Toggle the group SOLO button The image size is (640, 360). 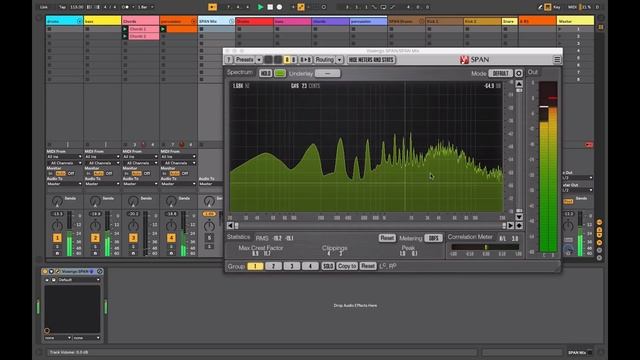tap(328, 266)
